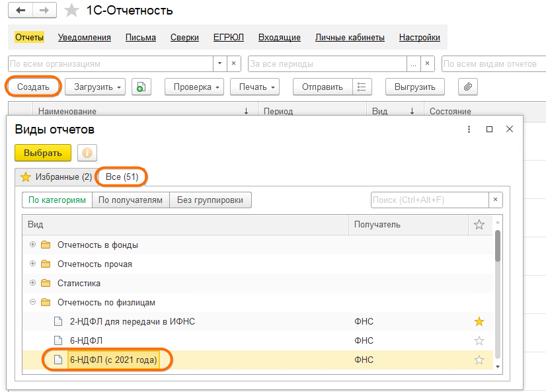
Task: Switch to Без группировки view
Action: tap(210, 200)
